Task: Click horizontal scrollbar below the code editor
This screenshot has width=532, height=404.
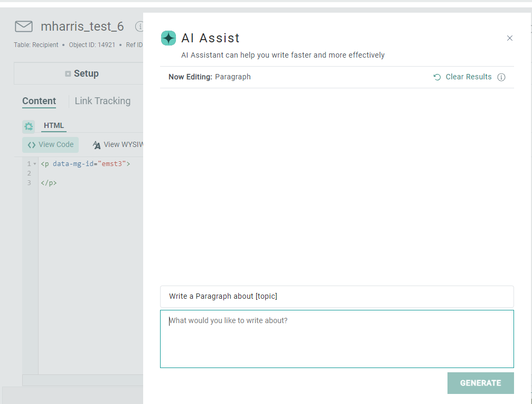Action: [x=83, y=380]
